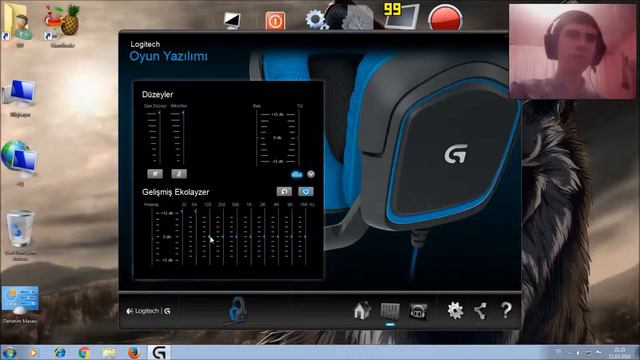
Task: Click the system tray volume icon
Action: tap(578, 353)
